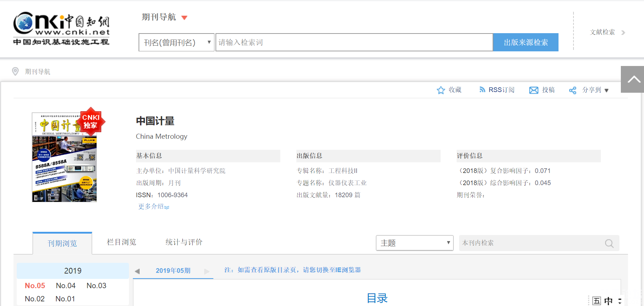Screen dimensions: 644x306
Task: Switch to the 栏目浏览 tab
Action: [121, 242]
